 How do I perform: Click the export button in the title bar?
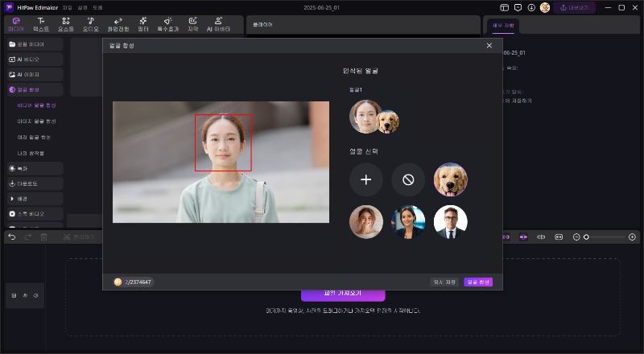[x=575, y=8]
